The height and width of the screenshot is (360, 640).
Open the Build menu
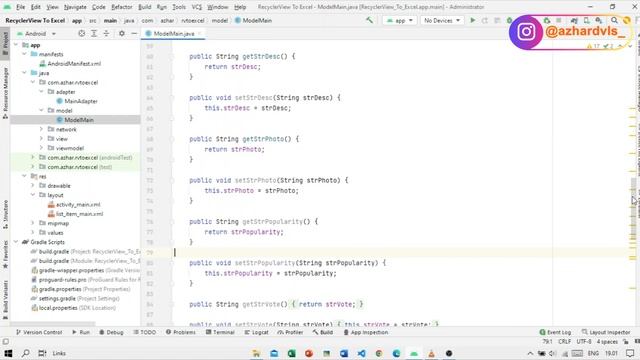pos(144,7)
